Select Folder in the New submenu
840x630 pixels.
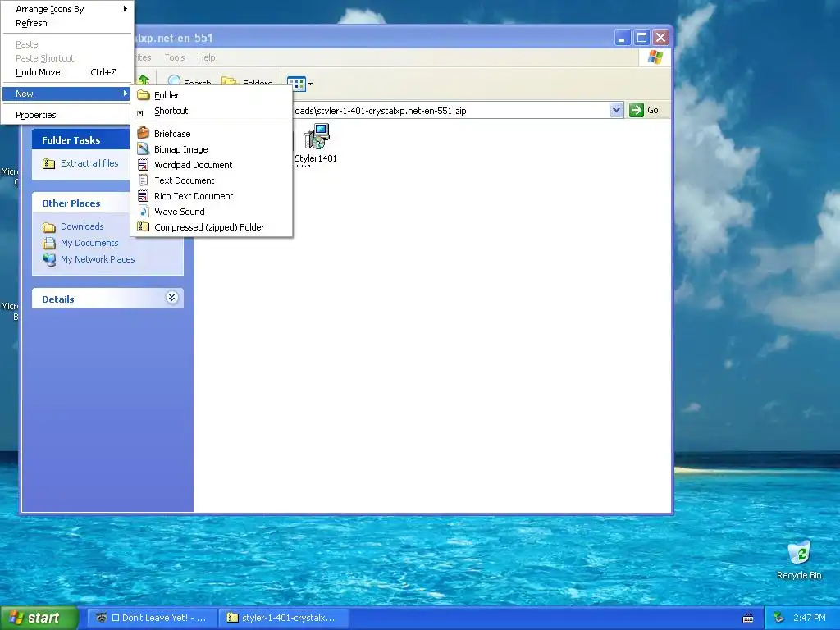click(x=212, y=95)
